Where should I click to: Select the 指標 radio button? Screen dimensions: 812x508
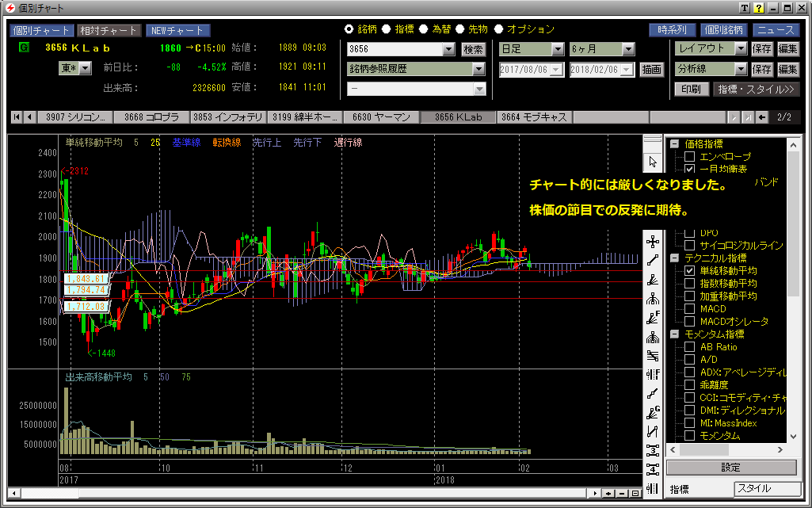[386, 29]
